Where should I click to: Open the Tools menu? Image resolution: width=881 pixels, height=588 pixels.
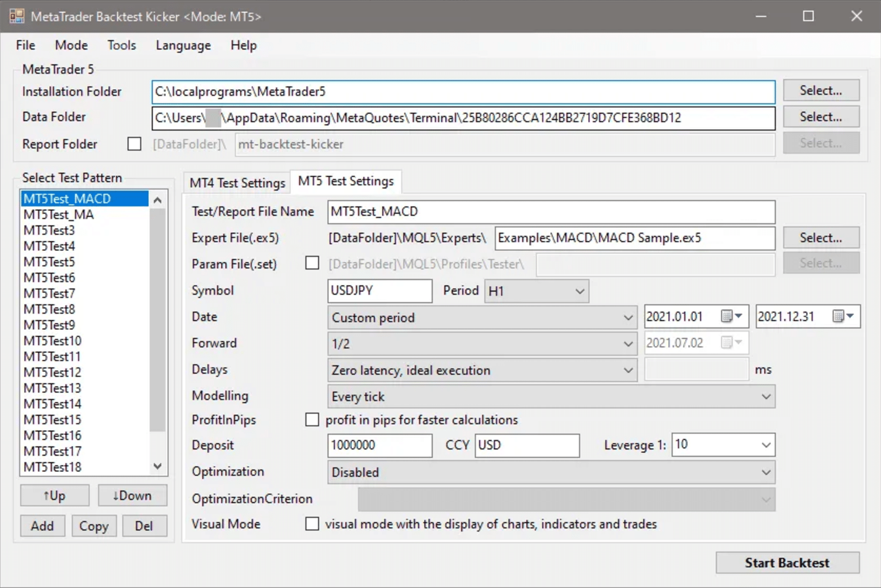[x=122, y=45]
